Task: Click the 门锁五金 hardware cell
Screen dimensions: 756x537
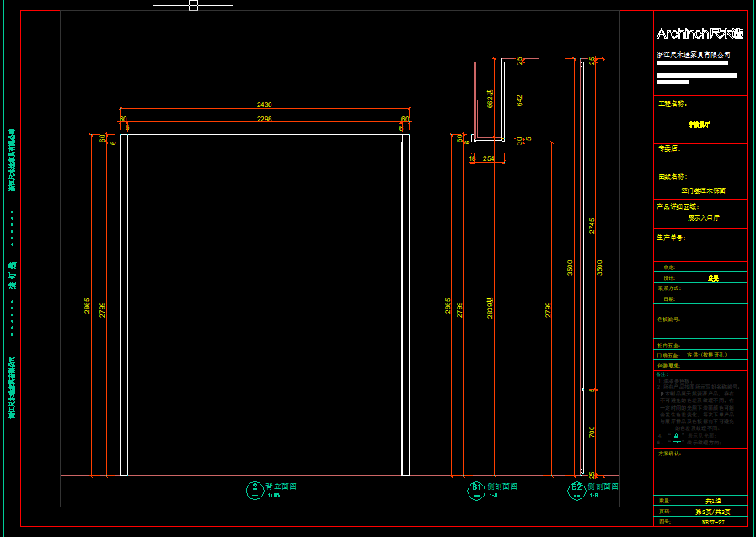Action: (x=713, y=355)
